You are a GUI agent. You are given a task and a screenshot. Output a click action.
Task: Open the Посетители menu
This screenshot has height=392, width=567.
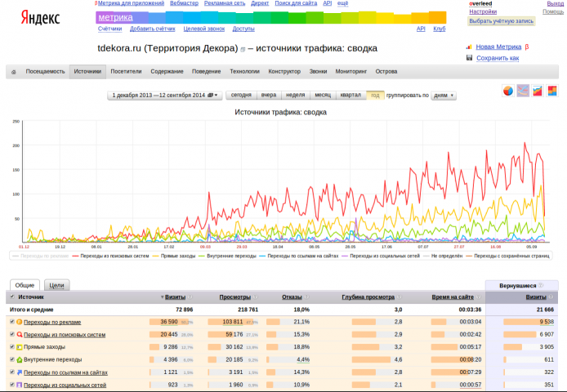(126, 72)
